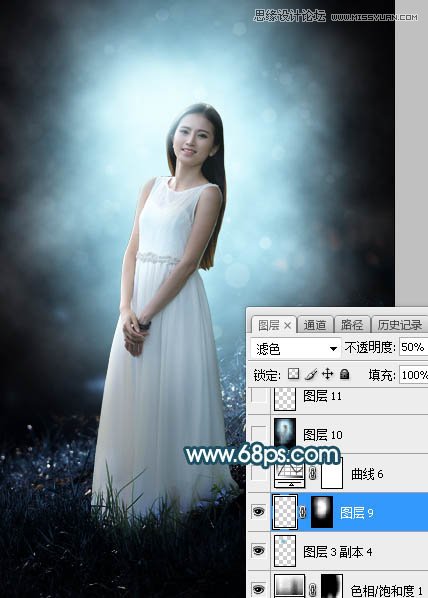Click the 图层 9 layer name
The width and height of the screenshot is (428, 598).
tap(357, 513)
